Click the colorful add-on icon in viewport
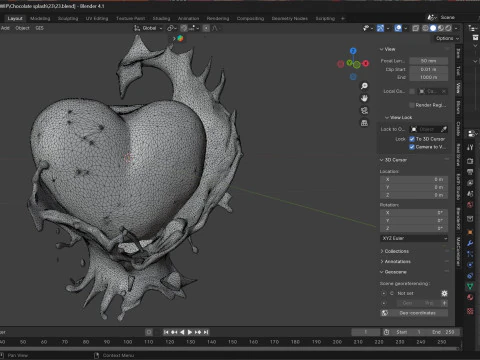The image size is (480, 360). [180, 38]
